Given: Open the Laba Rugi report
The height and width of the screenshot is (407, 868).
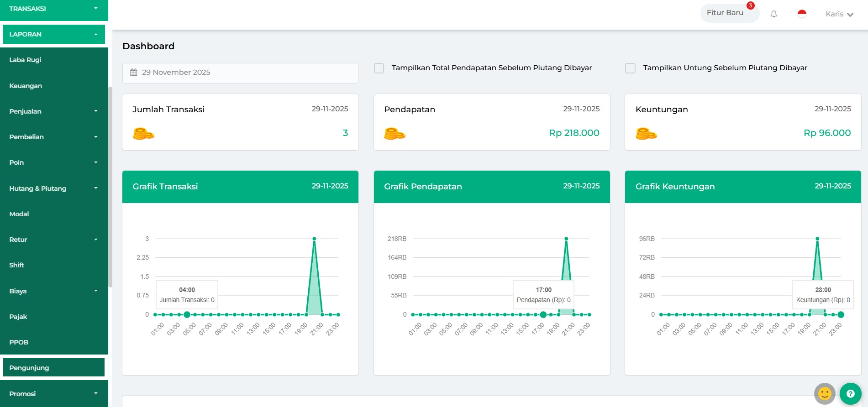Looking at the screenshot, I should point(26,60).
